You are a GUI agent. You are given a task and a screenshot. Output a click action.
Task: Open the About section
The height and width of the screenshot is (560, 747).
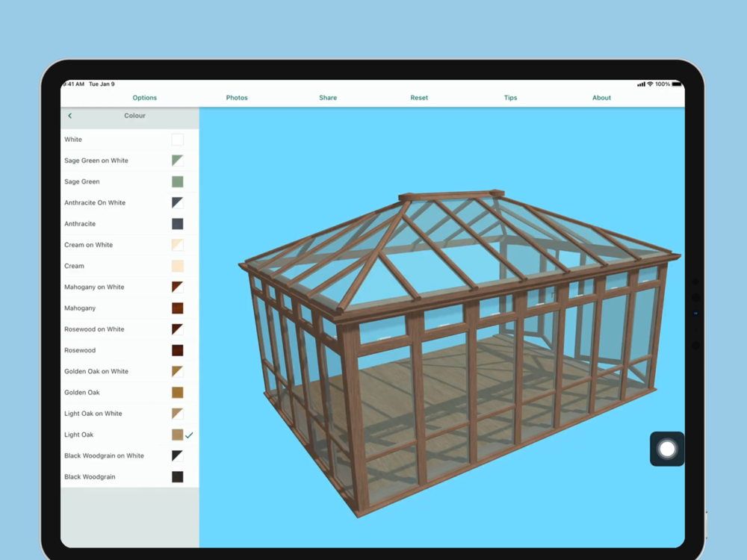pos(601,98)
